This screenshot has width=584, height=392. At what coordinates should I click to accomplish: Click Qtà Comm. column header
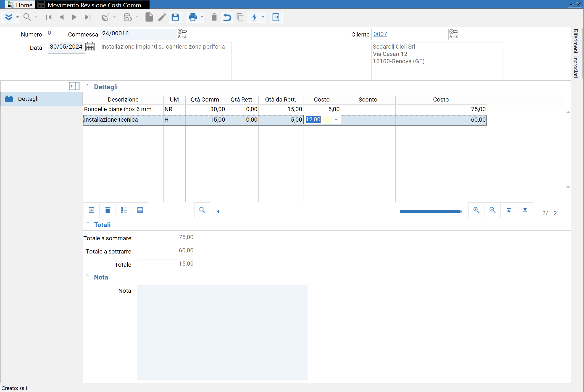(x=206, y=99)
